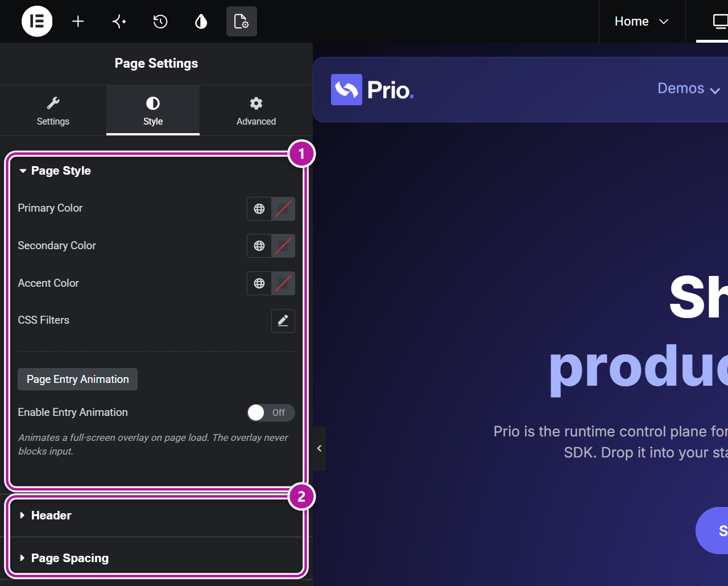
Task: Switch to the Advanced tab
Action: click(x=256, y=110)
